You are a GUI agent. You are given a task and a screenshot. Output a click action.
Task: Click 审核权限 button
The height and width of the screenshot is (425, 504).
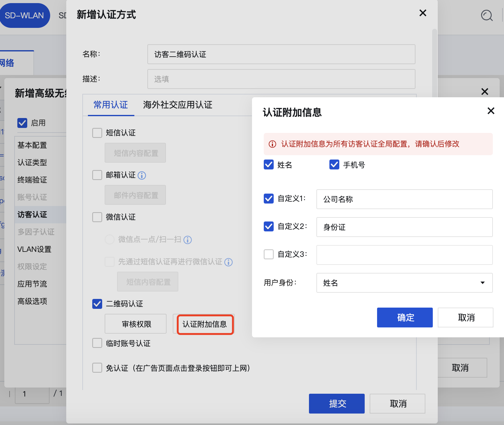[136, 324]
